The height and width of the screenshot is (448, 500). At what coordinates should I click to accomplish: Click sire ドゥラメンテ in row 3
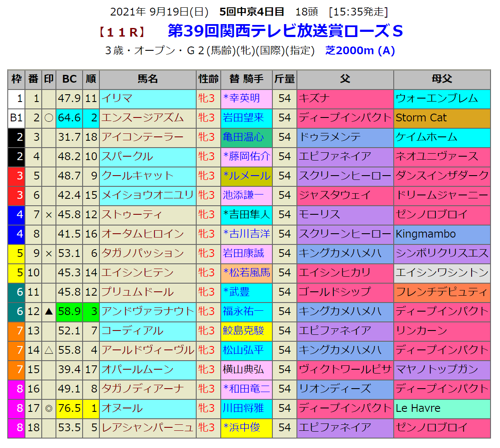tap(330, 137)
